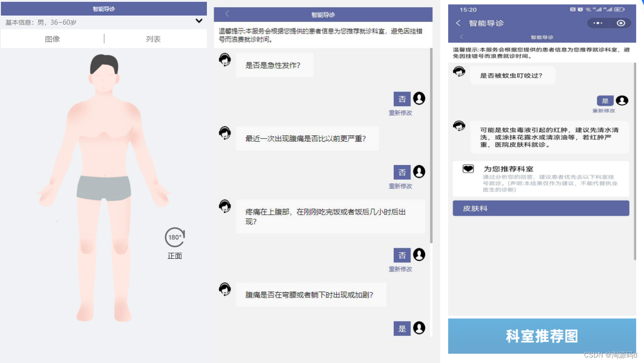Viewport: 644px width, 363px height.
Task: Click the chat bubble icon beside 为您推荐科室
Action: (468, 169)
